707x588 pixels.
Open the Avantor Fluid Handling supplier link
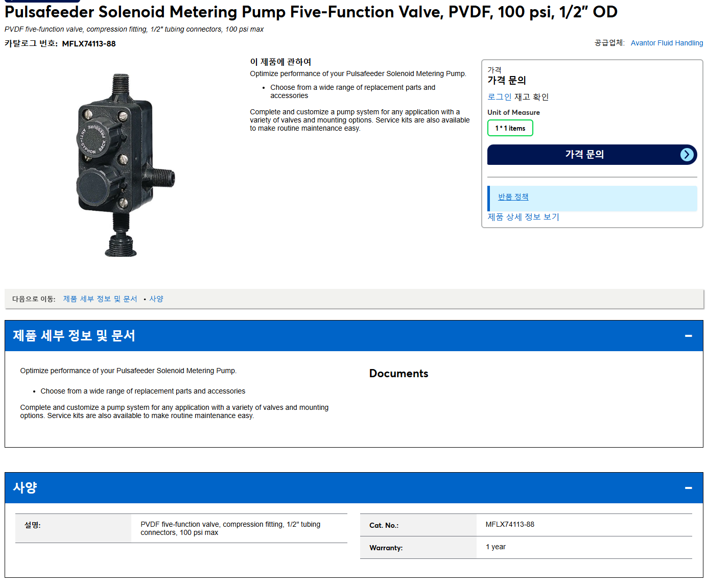pos(667,43)
